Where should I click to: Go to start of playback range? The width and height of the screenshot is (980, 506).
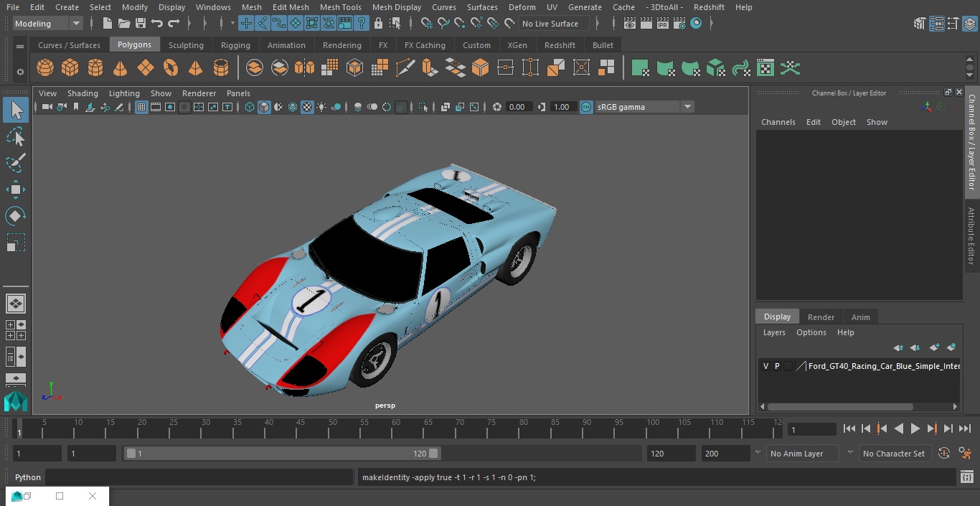coord(849,428)
